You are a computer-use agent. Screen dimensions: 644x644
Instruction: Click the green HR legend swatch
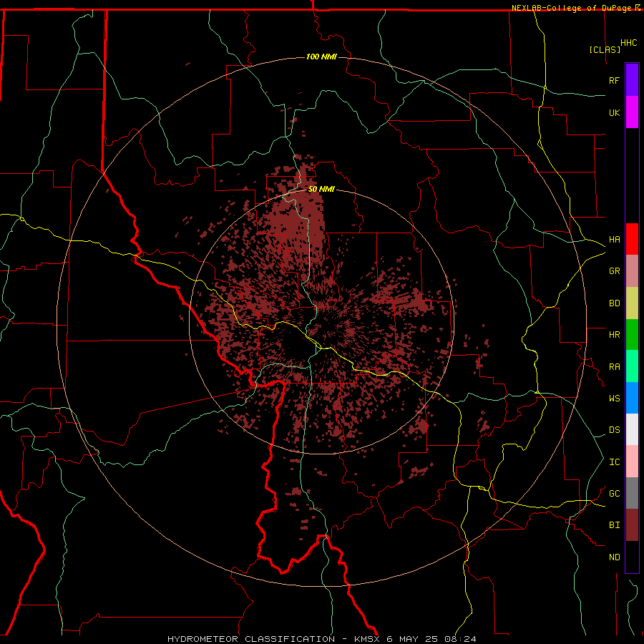pos(632,335)
